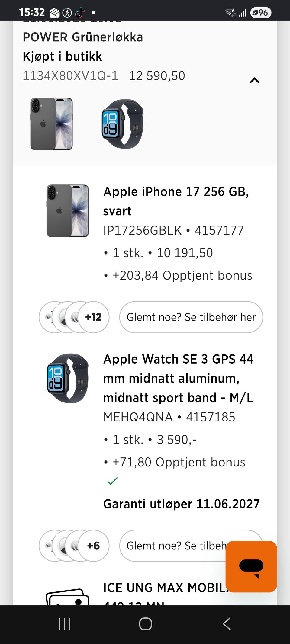The height and width of the screenshot is (644, 290).
Task: Select order number 1134X80XV1Q-1
Action: (70, 76)
